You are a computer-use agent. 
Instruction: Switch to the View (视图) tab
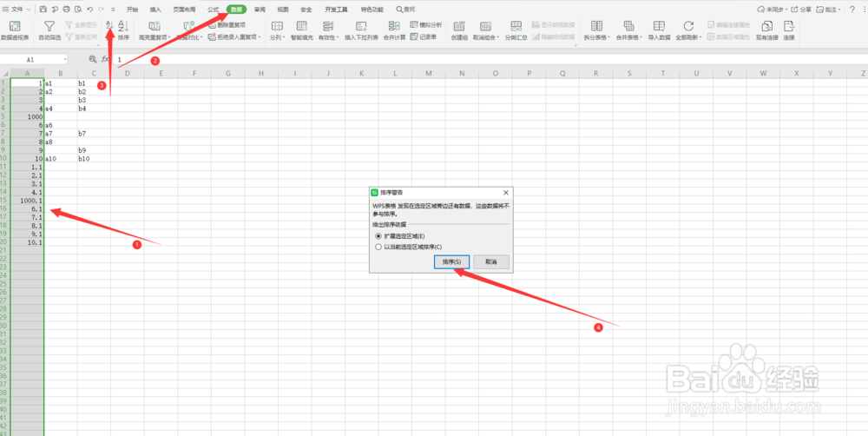pos(283,10)
